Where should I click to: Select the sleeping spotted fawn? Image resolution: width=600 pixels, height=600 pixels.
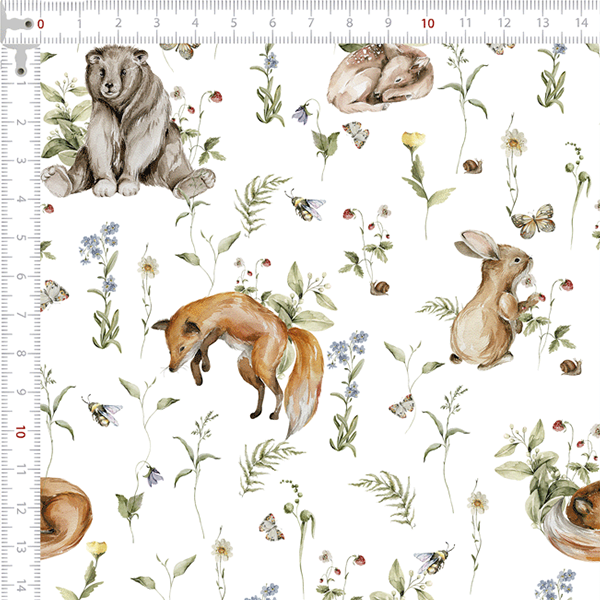380,78
